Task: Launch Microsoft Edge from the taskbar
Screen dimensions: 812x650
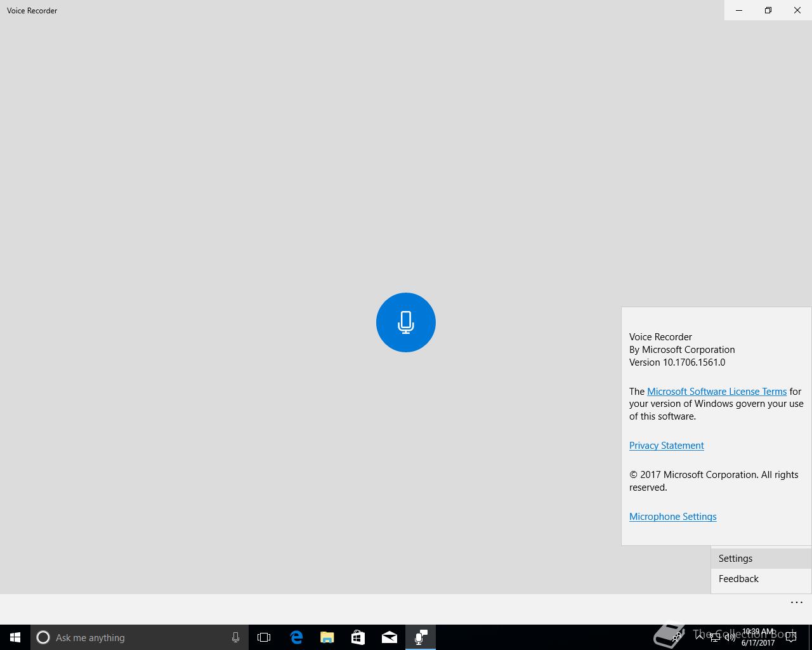Action: click(296, 637)
